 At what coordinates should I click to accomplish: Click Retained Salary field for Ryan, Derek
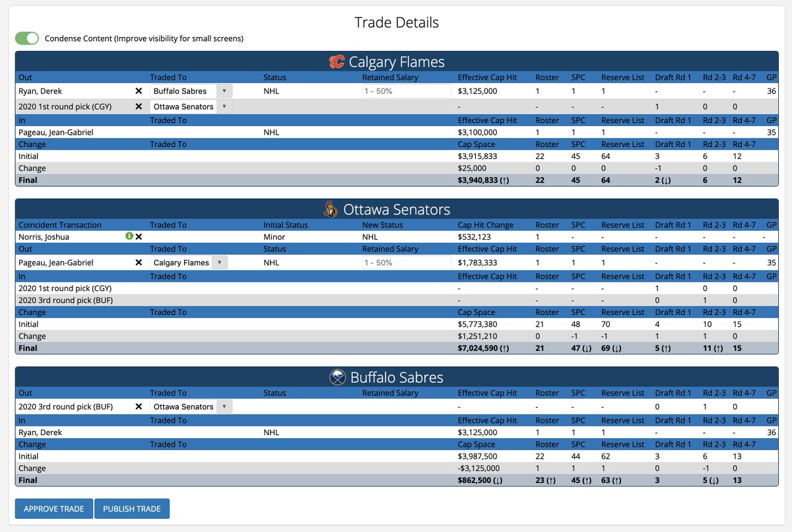pyautogui.click(x=406, y=91)
